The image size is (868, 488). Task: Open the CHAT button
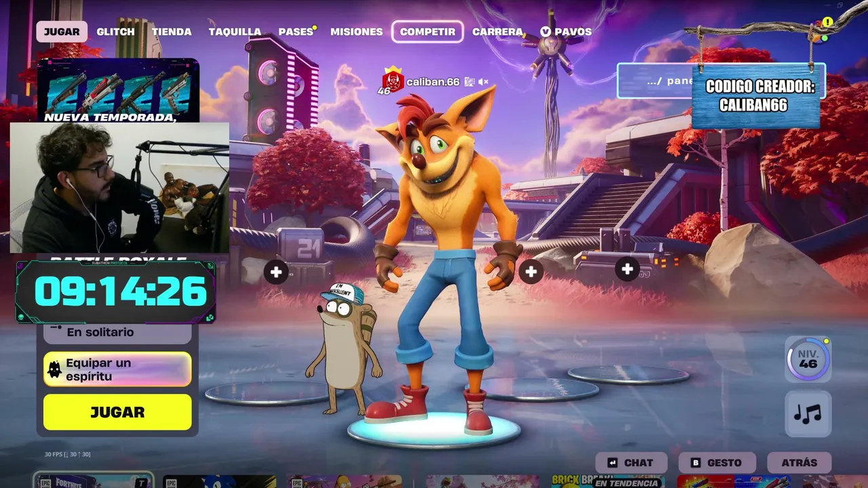tap(631, 463)
